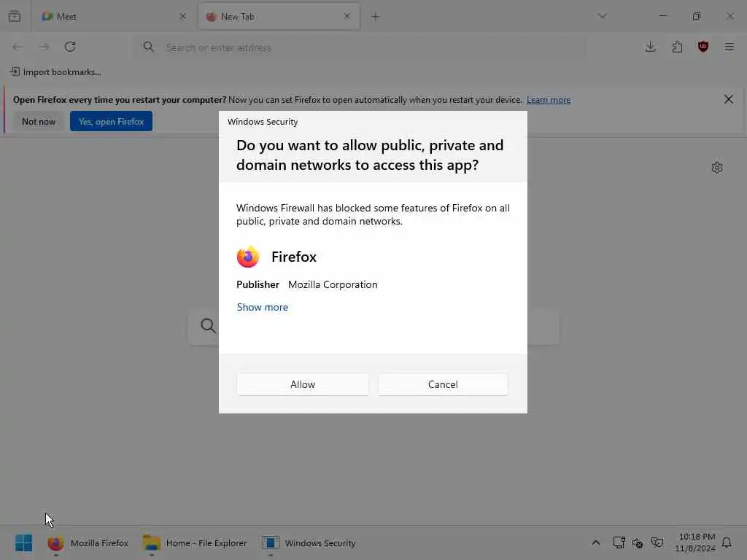
Task: Open the Firefox hamburger menu
Action: pyautogui.click(x=729, y=47)
